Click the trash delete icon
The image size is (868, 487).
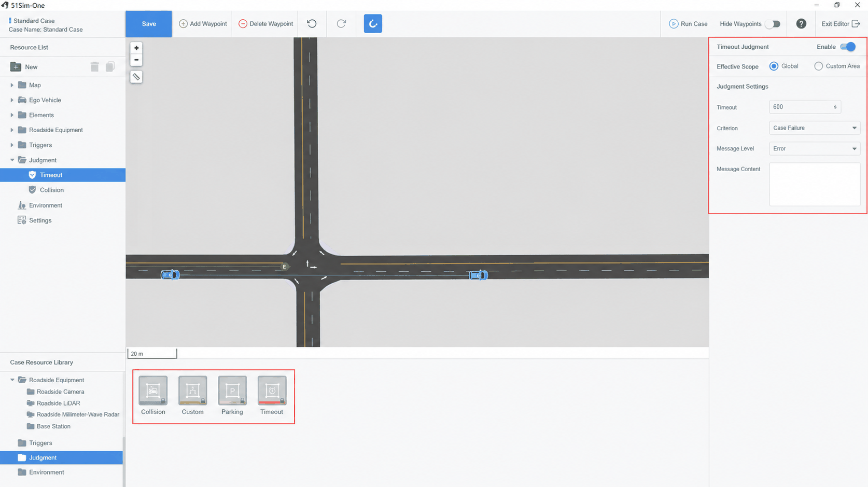(94, 66)
